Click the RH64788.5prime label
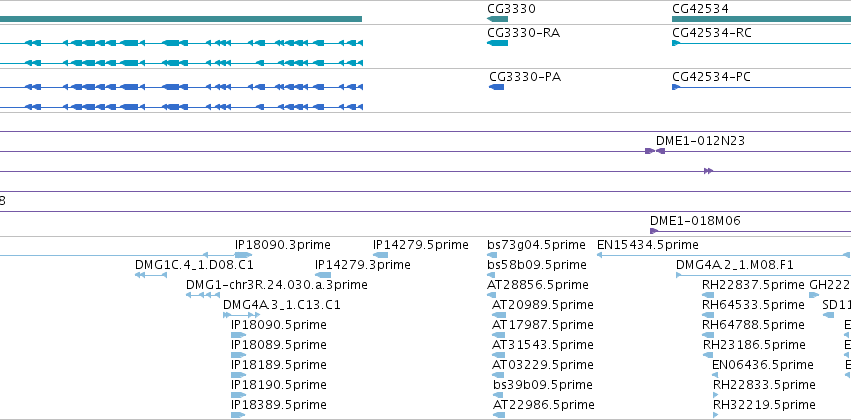 753,325
